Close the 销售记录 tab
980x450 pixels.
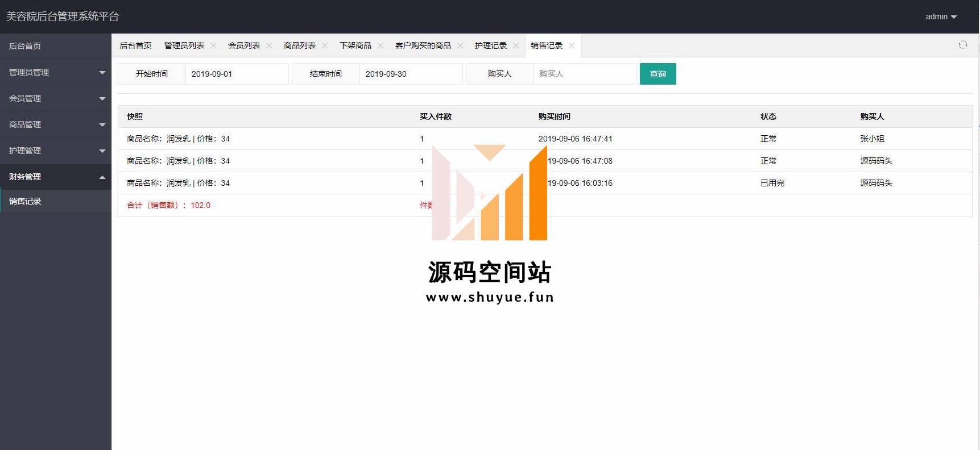pyautogui.click(x=572, y=45)
